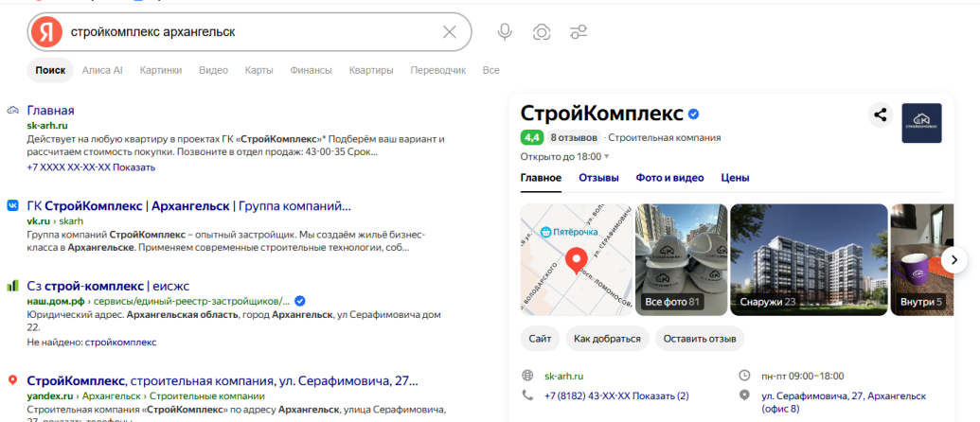Open the map thumbnail with Пятёрочка
Viewport: 980px width, 422px height.
pos(576,259)
